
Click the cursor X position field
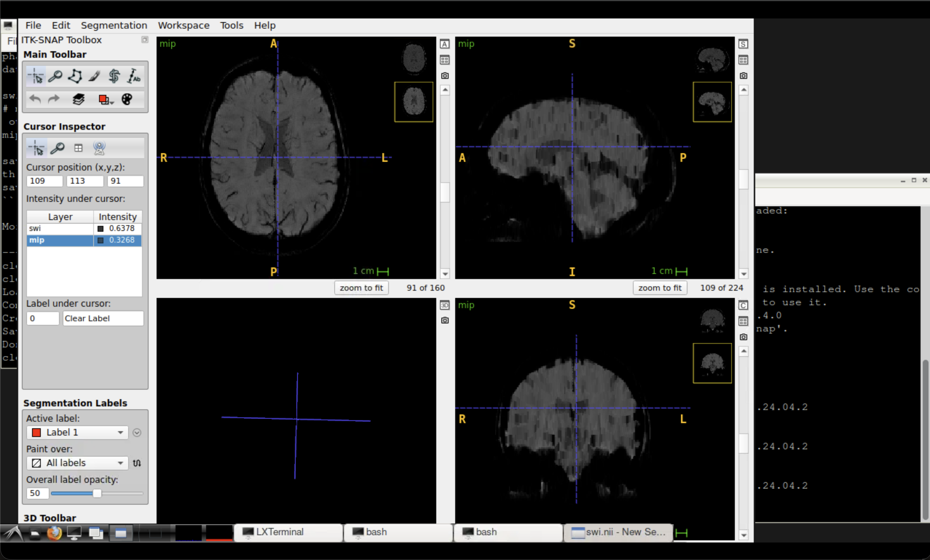tap(45, 181)
